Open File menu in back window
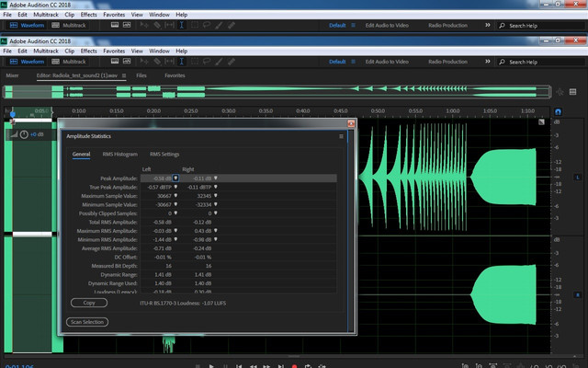Image resolution: width=588 pixels, height=368 pixels. coord(7,15)
